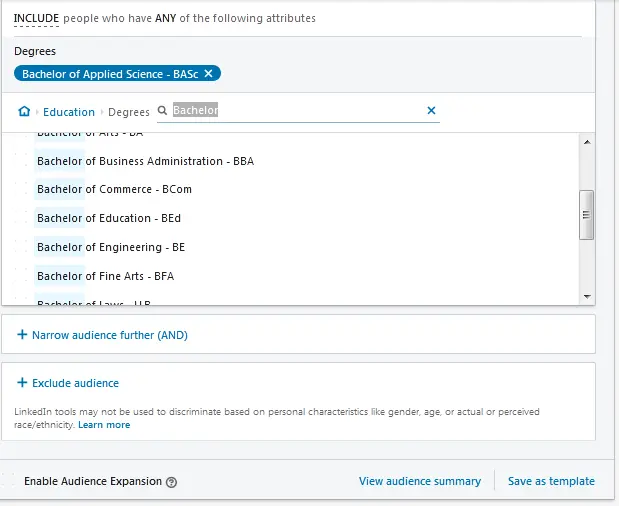The image size is (619, 506).
Task: Open View audience summary
Action: click(419, 481)
